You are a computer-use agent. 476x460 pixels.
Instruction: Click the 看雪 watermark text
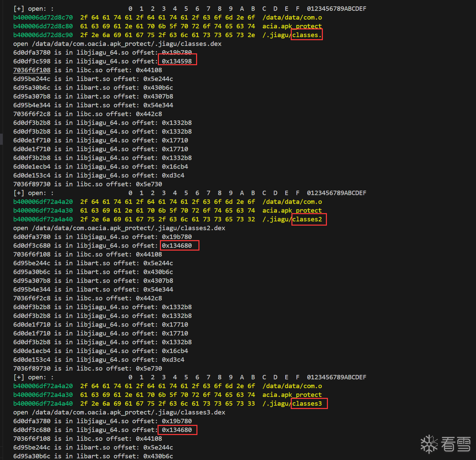tap(456, 444)
